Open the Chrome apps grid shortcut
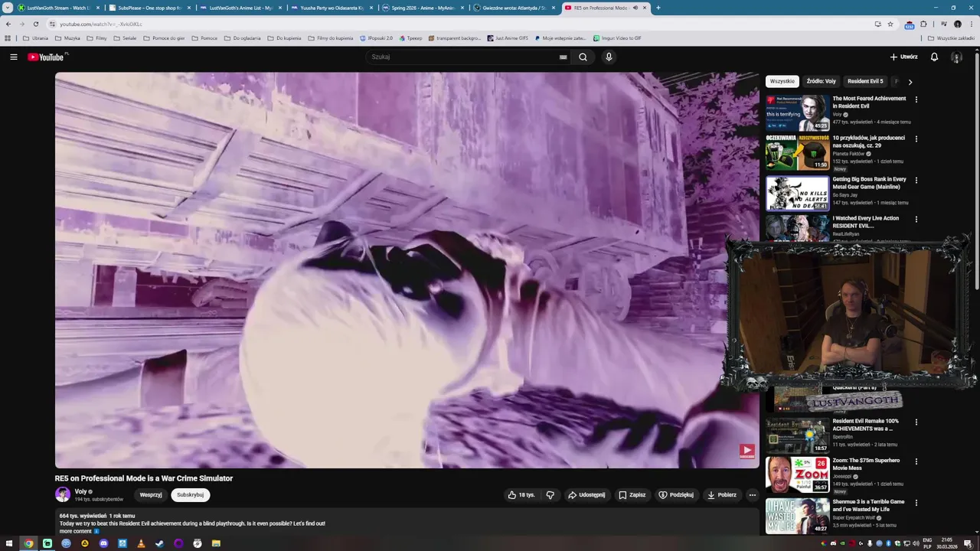The width and height of the screenshot is (980, 551). pyautogui.click(x=8, y=37)
